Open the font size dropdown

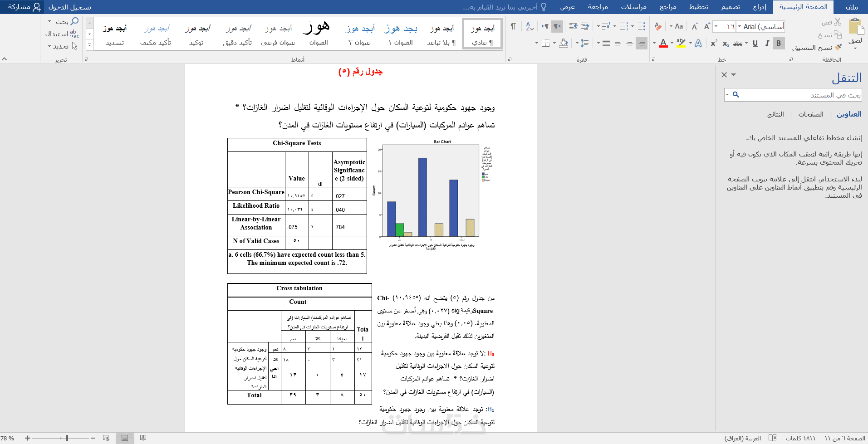coord(716,26)
